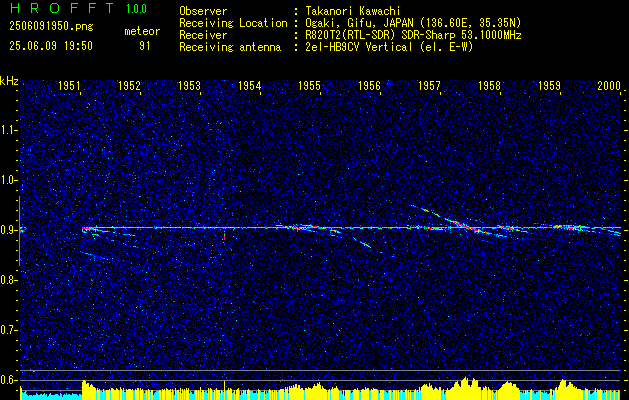Click frequency axis label 1.0
This screenshot has height=400, width=629.
point(7,180)
